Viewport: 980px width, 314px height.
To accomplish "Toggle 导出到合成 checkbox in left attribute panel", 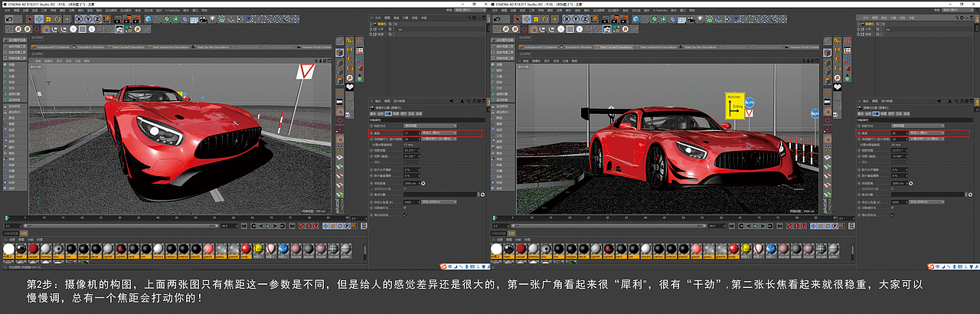I will point(405,215).
